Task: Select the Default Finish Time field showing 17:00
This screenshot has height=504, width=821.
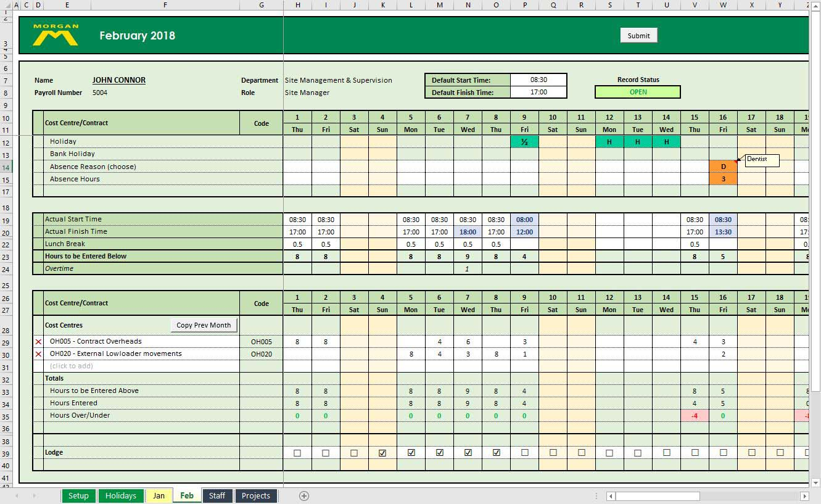Action: point(538,93)
